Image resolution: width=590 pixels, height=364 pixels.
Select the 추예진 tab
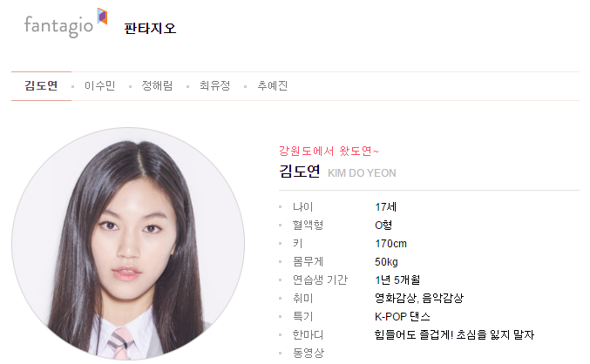273,86
